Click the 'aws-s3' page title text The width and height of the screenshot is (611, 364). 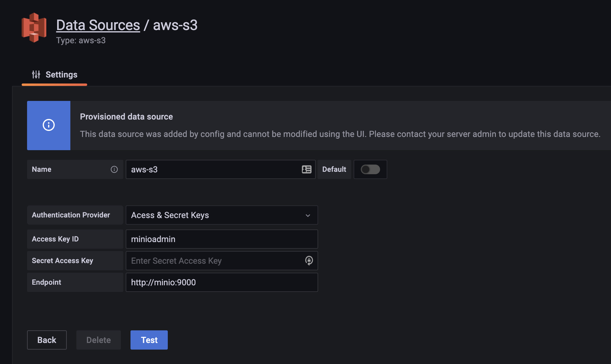click(x=175, y=25)
